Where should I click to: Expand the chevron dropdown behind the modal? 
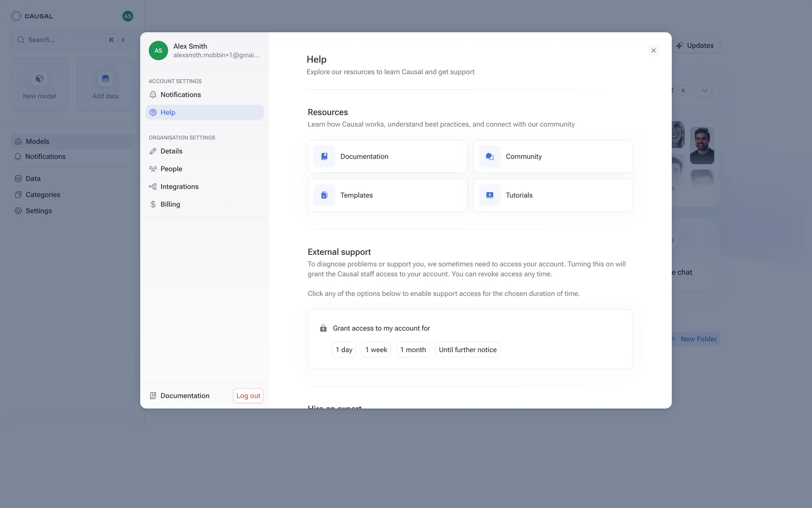(704, 90)
